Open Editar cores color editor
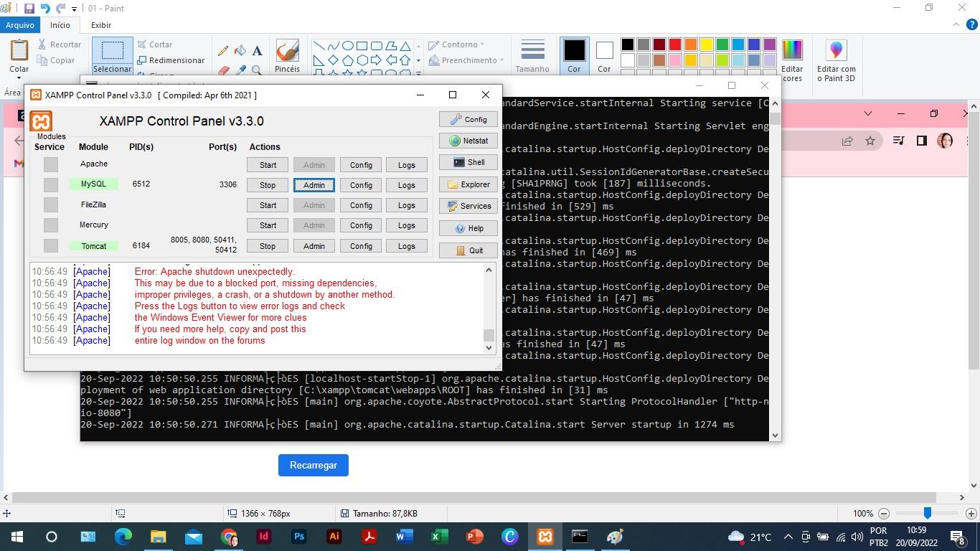This screenshot has width=980, height=551. point(792,60)
